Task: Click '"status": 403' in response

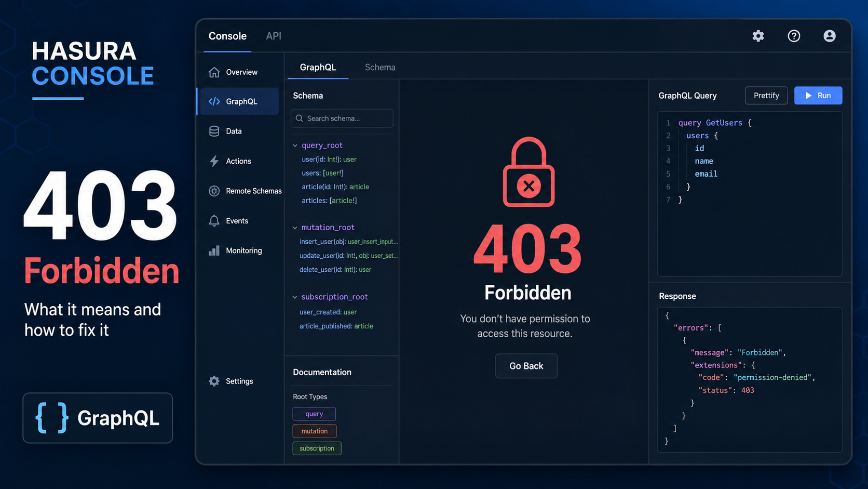Action: 726,390
